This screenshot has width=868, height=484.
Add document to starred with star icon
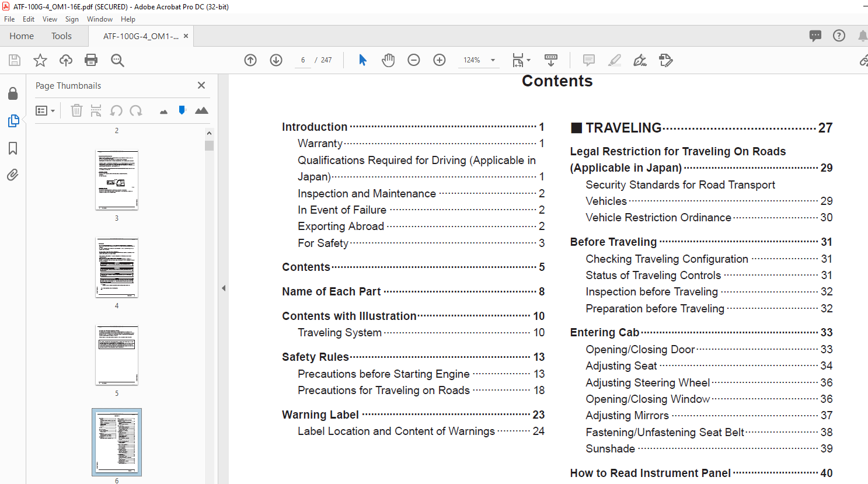tap(40, 60)
